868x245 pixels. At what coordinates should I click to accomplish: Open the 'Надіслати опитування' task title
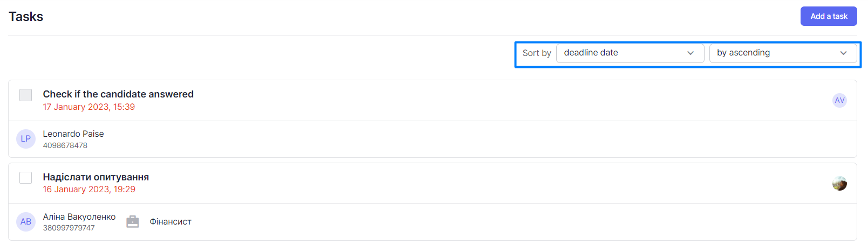pos(96,177)
